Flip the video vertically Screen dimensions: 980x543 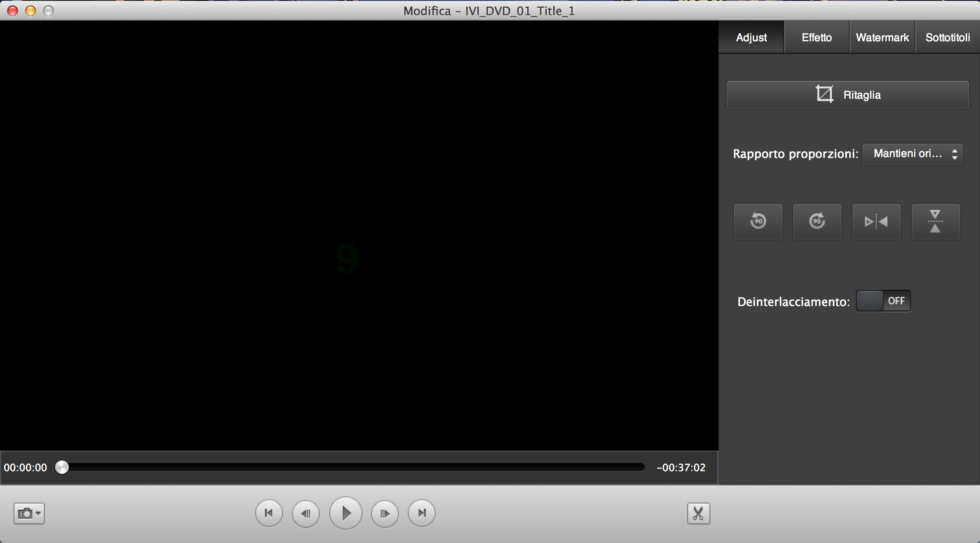pyautogui.click(x=935, y=221)
